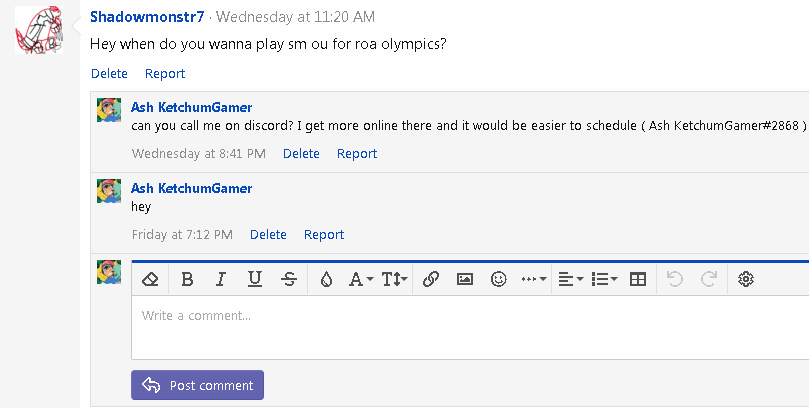The height and width of the screenshot is (408, 809).
Task: Click the undo arrow icon
Action: (x=675, y=280)
